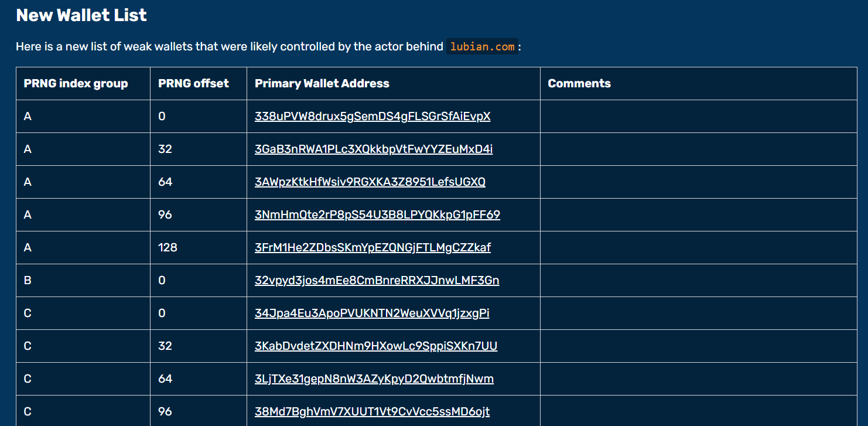Click the lubian.com inline code text
The image size is (868, 426).
coord(482,46)
